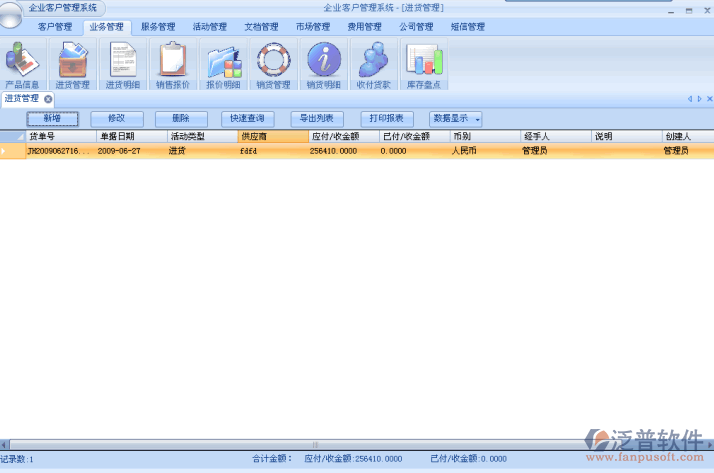Sort by 活动类型 column header
The image size is (714, 473).
point(202,136)
